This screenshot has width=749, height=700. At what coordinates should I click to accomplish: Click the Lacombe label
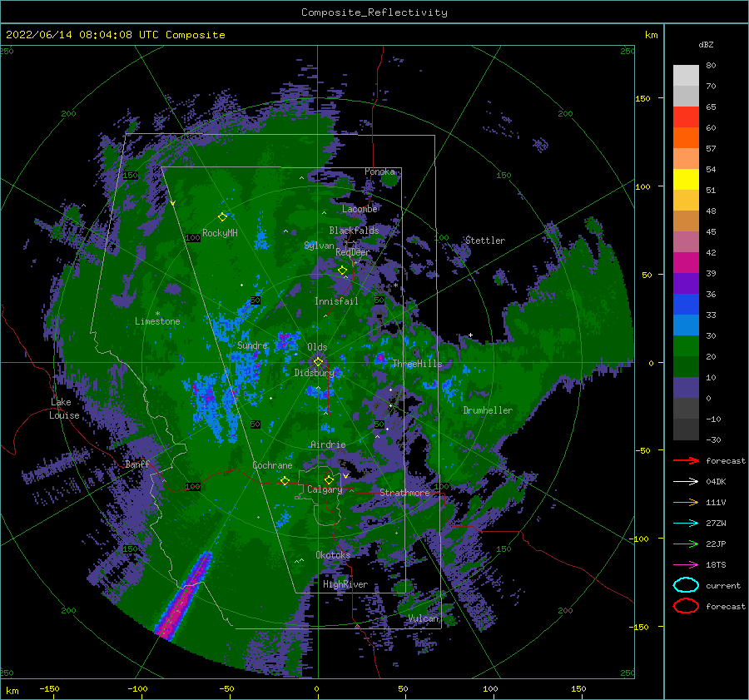[360, 209]
